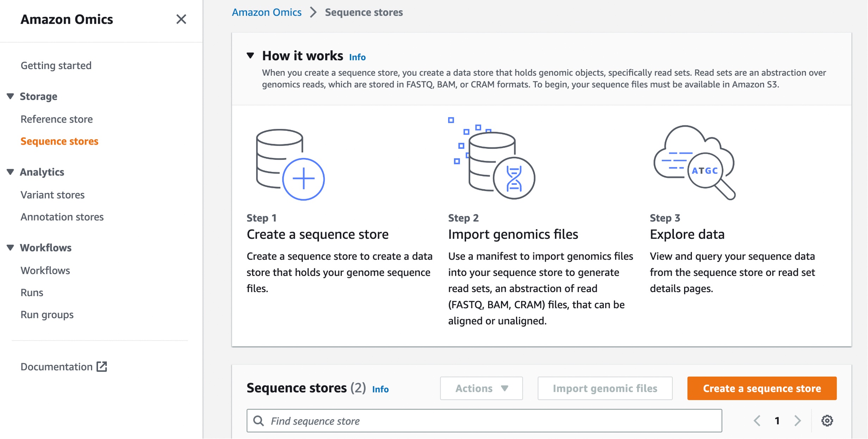This screenshot has height=439, width=868.
Task: Open table preferences gear icon
Action: point(827,420)
